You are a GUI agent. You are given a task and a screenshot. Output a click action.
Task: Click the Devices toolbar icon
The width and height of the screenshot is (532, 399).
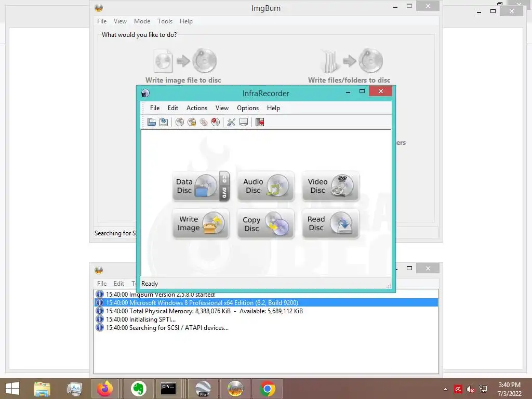[x=244, y=122]
